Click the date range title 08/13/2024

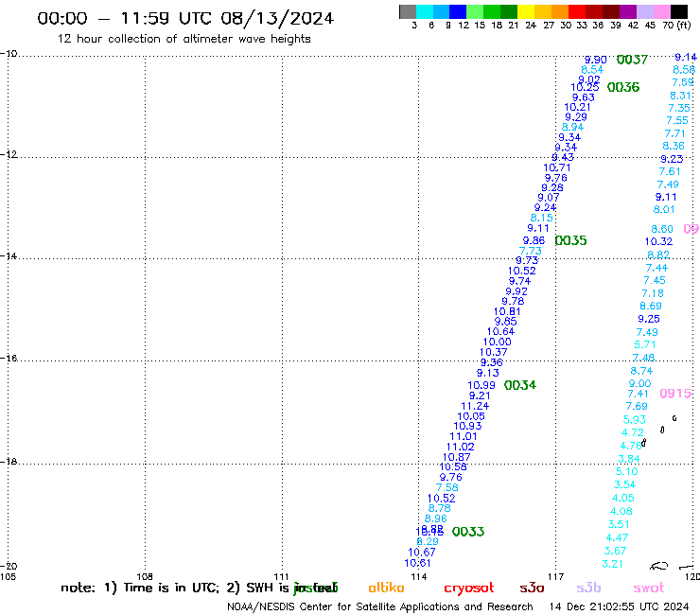pyautogui.click(x=277, y=19)
